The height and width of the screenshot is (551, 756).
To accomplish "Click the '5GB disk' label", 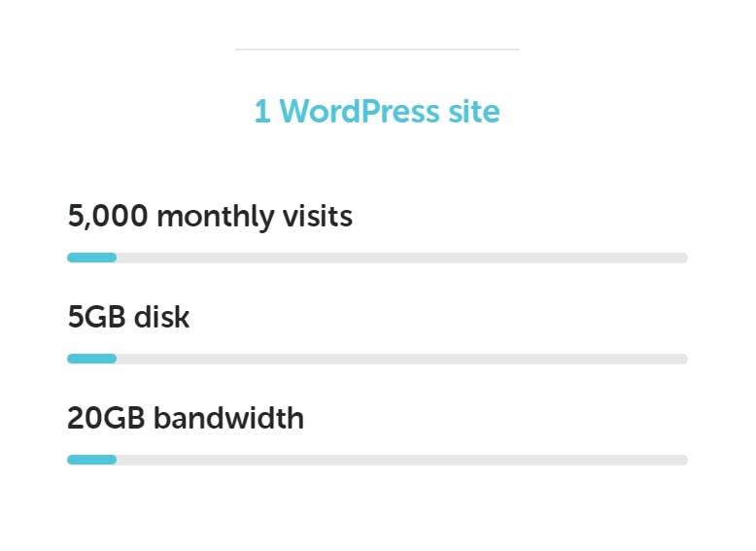I will point(128,317).
